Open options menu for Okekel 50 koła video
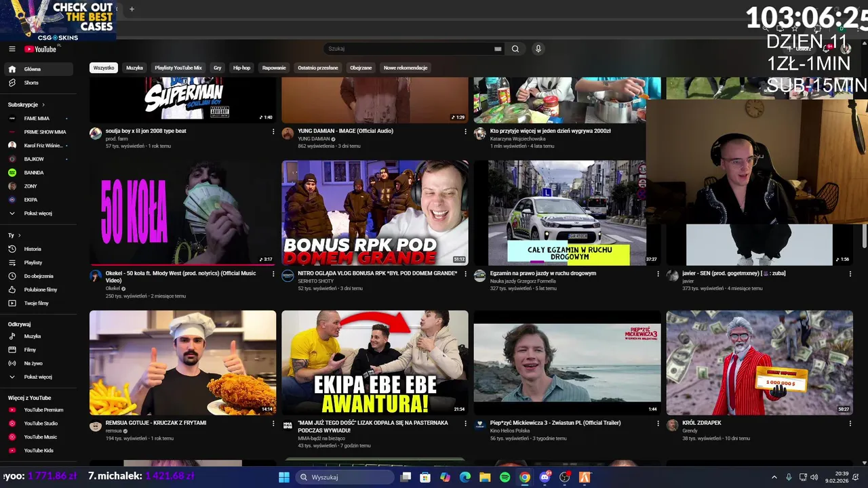 pyautogui.click(x=273, y=274)
